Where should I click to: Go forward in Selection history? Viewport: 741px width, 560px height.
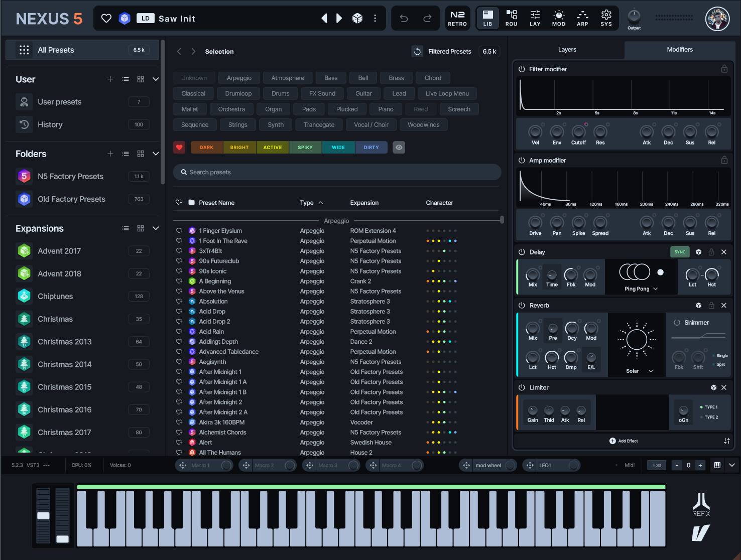pos(193,52)
